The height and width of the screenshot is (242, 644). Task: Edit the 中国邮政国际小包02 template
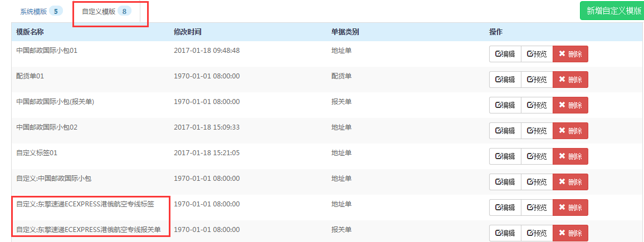pos(505,131)
